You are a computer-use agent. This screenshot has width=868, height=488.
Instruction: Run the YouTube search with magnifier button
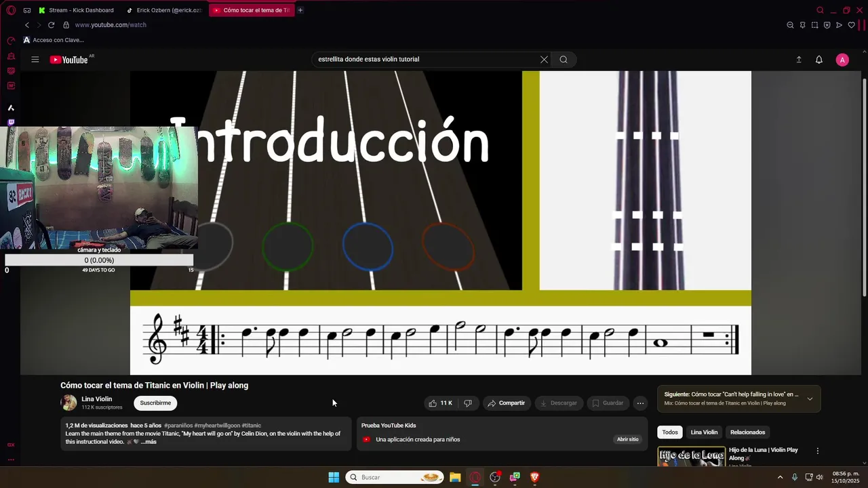point(564,60)
